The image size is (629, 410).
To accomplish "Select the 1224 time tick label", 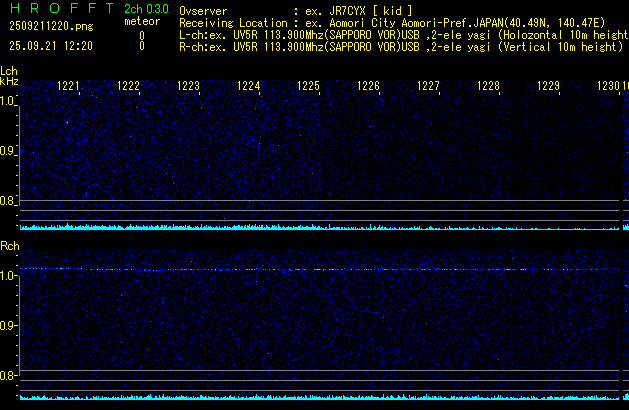I will click(249, 87).
